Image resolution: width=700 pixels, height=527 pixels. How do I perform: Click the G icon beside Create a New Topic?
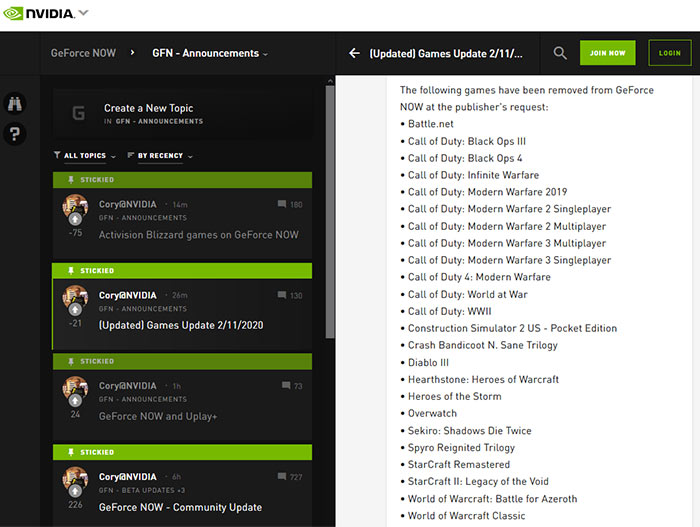pos(79,113)
